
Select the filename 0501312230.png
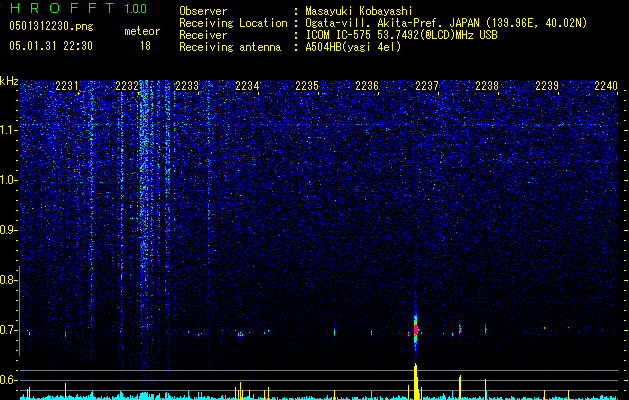click(x=51, y=26)
